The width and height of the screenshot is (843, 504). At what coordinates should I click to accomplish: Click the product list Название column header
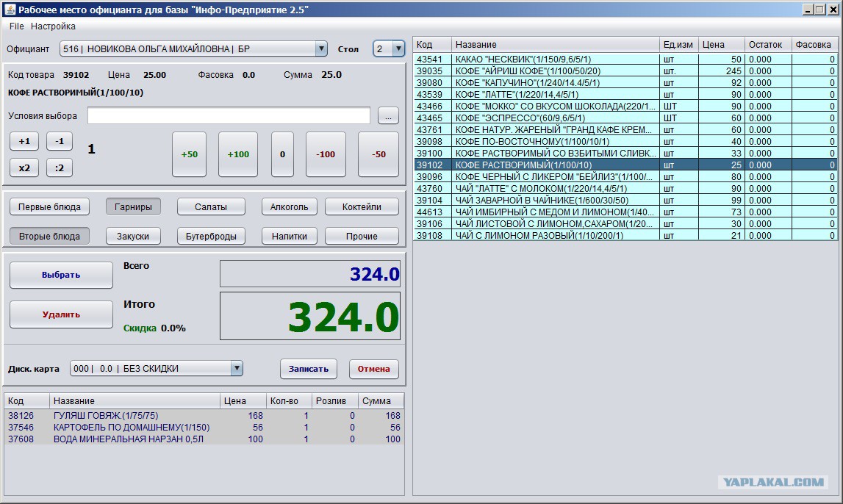556,45
